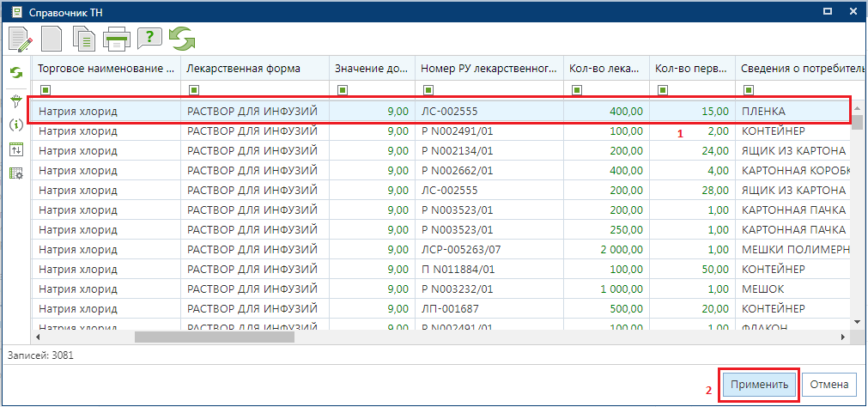Screen dimensions: 868x407
Task: Close the Справочник ТН window
Action: (x=853, y=10)
